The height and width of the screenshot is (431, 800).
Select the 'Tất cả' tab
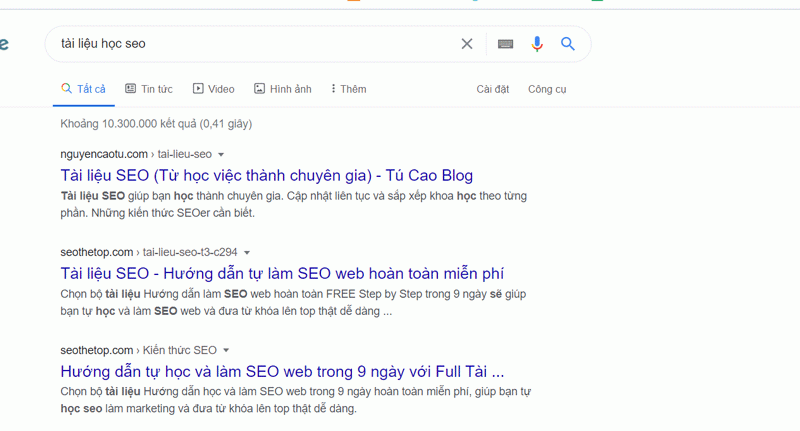point(84,89)
